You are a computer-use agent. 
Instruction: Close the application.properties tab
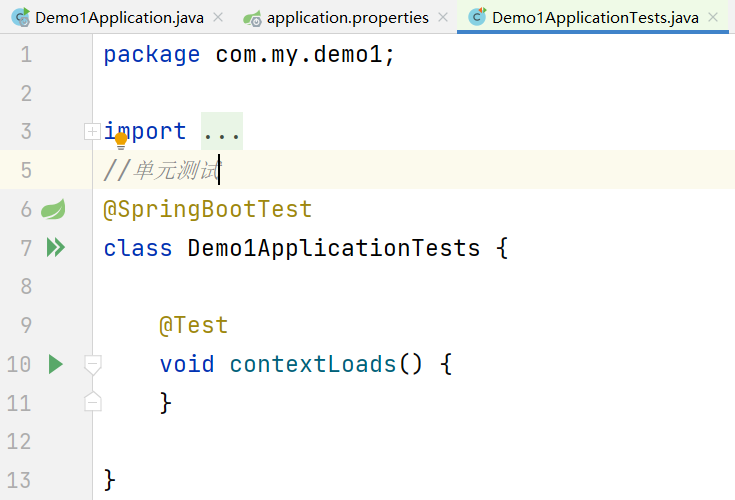(443, 18)
